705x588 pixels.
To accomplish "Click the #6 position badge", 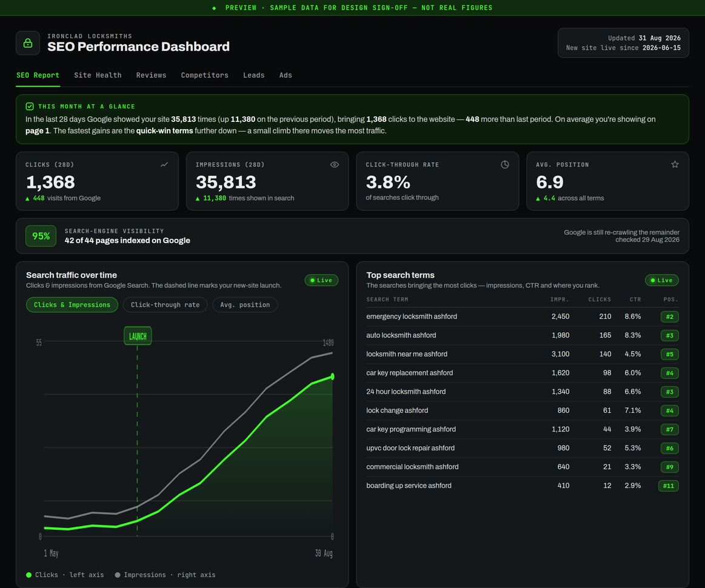I will point(669,448).
